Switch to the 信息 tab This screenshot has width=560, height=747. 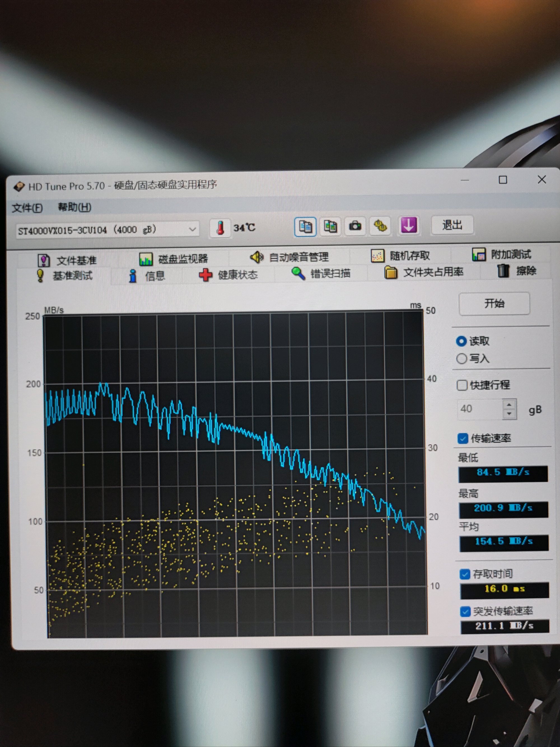pos(147,276)
